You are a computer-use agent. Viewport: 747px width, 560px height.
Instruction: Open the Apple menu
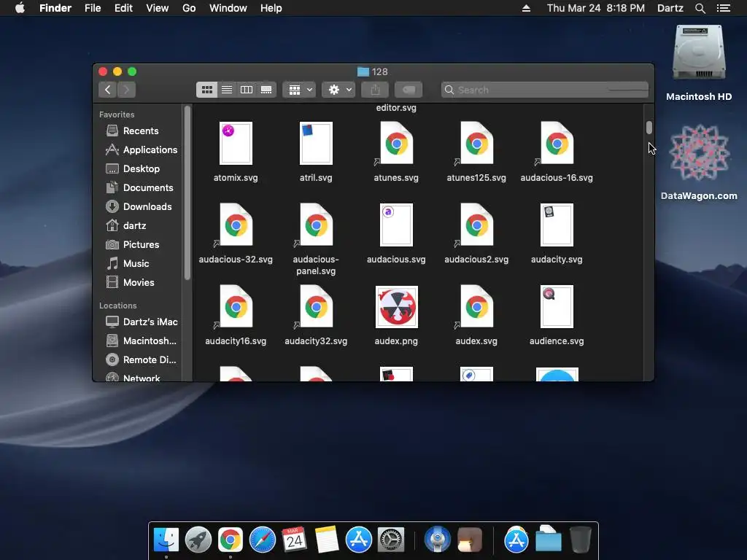click(20, 8)
